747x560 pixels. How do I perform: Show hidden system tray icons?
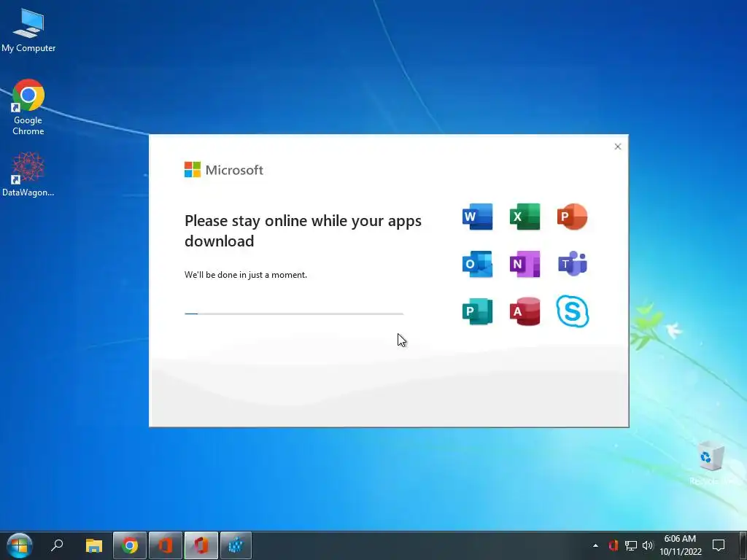pyautogui.click(x=595, y=545)
